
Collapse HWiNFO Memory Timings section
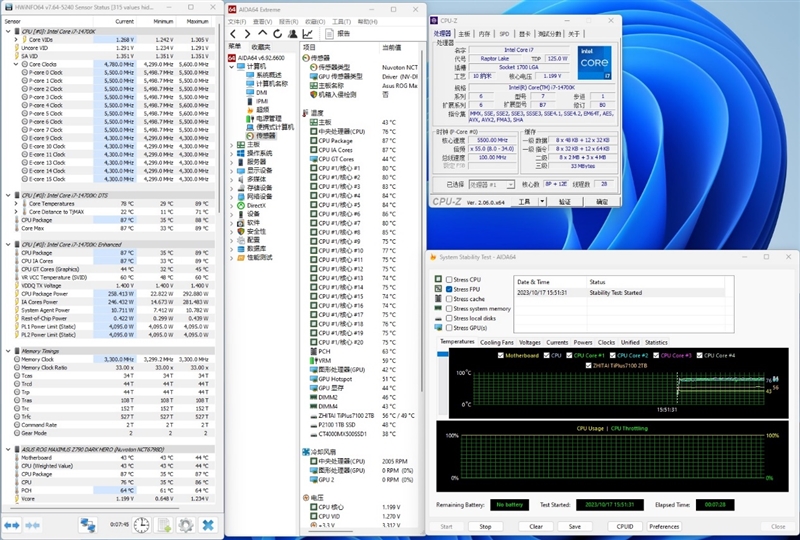[8, 351]
